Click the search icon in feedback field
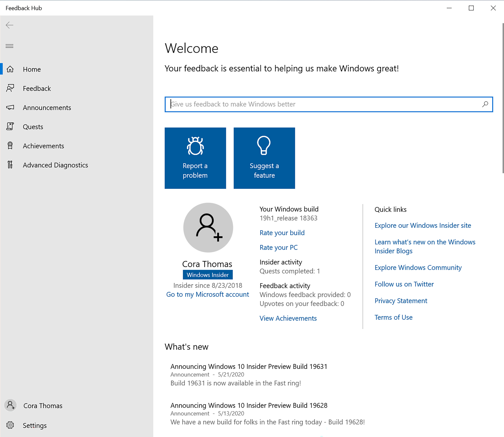 (486, 104)
